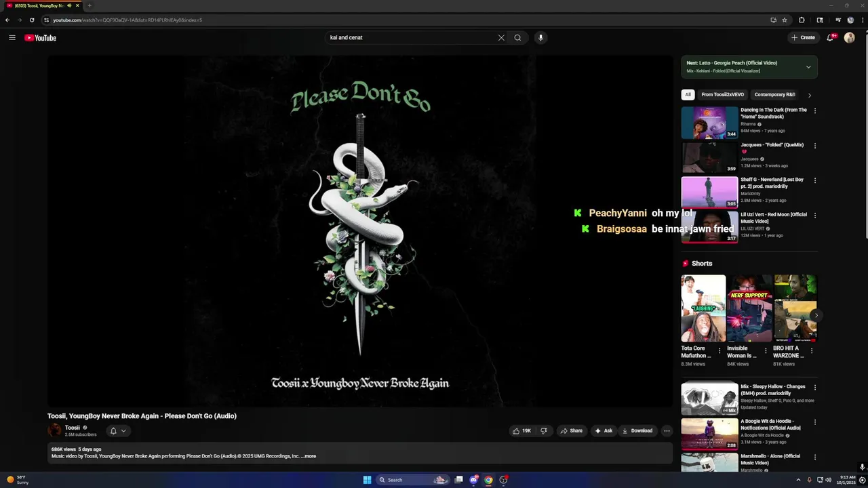Open the Toosii channel avatar
The image size is (868, 488).
tap(54, 430)
